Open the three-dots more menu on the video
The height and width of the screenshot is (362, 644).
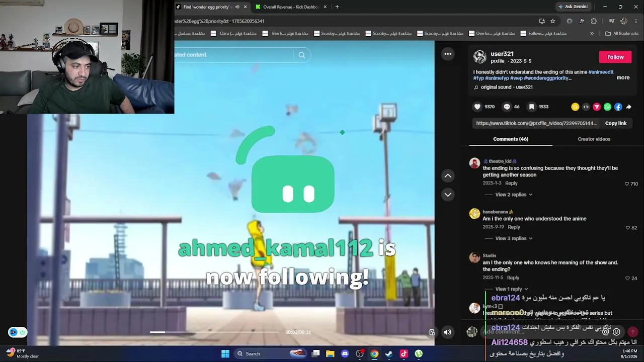[x=448, y=54]
